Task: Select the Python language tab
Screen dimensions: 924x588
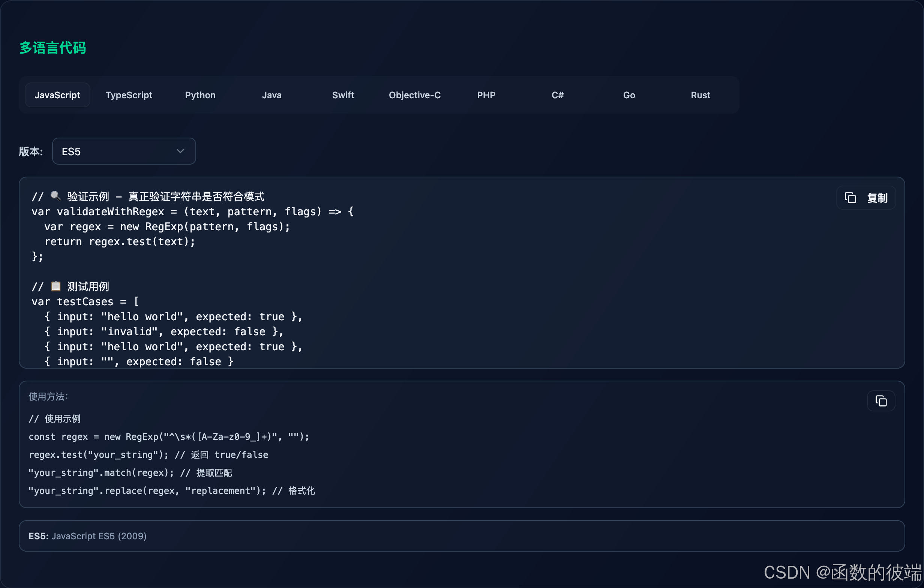Action: (x=200, y=95)
